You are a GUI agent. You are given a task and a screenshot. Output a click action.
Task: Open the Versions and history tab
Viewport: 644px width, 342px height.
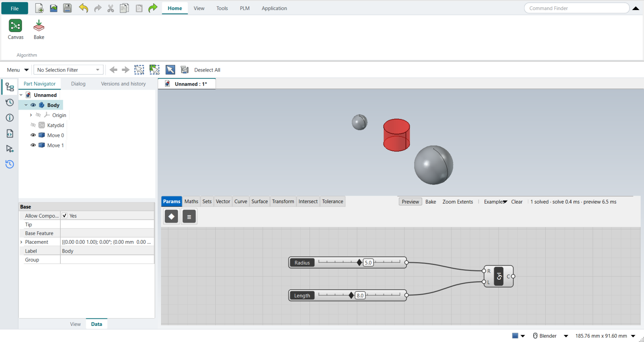coord(123,84)
